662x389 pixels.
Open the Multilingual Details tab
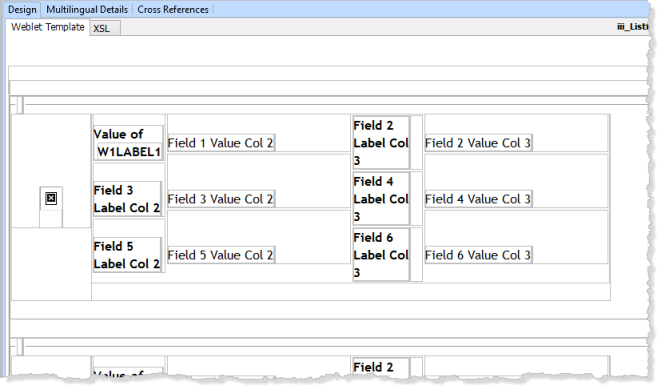coord(87,9)
